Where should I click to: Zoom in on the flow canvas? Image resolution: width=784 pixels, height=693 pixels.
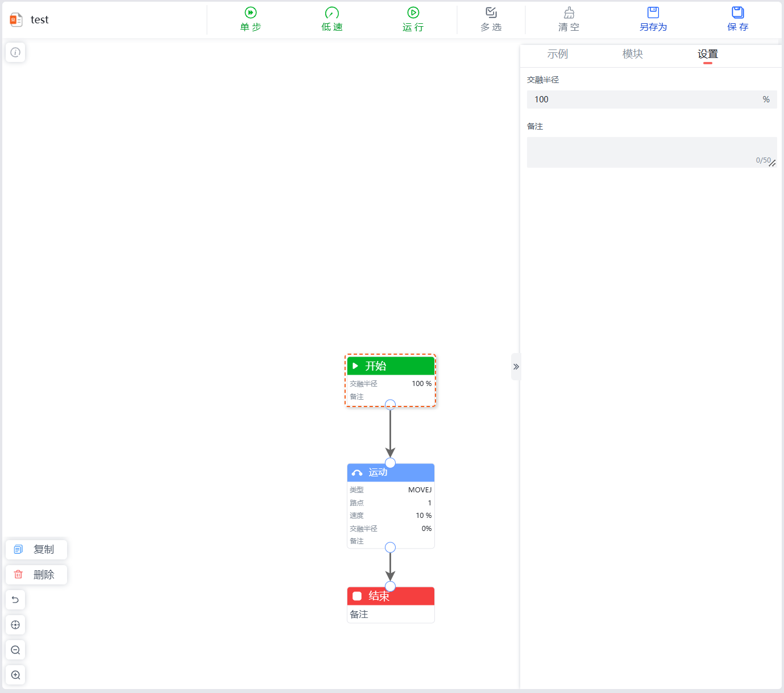[x=15, y=675]
